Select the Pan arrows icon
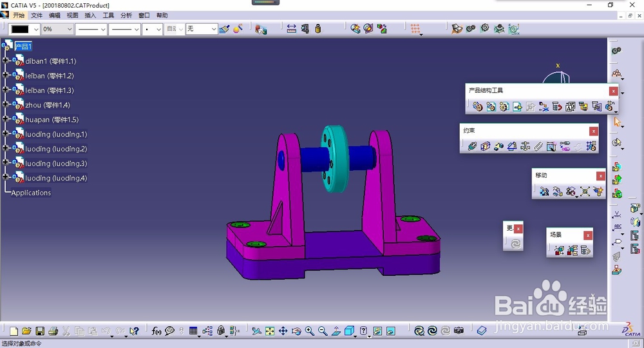 [283, 331]
